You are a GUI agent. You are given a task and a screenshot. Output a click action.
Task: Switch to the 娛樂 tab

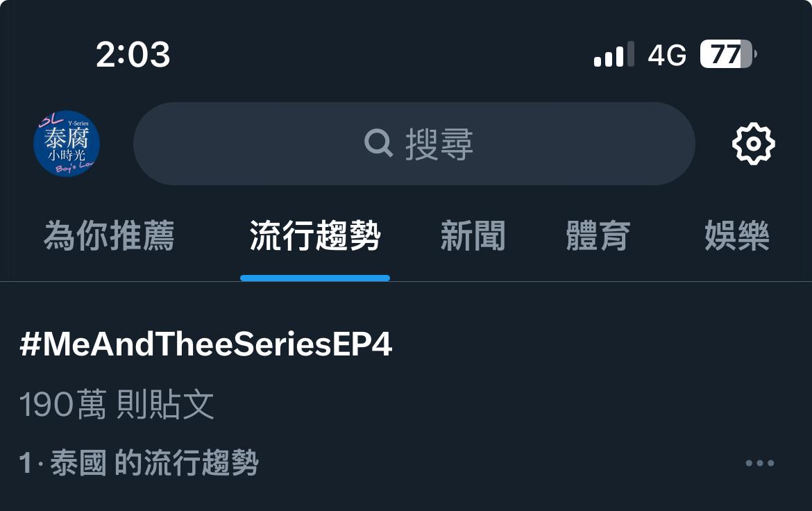click(x=737, y=236)
